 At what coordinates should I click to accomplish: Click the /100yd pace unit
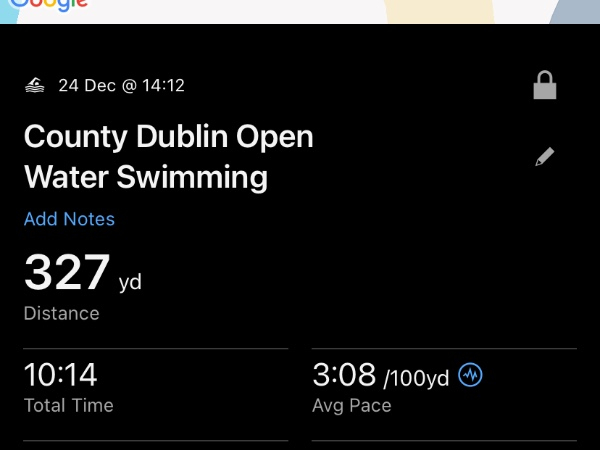pyautogui.click(x=417, y=378)
